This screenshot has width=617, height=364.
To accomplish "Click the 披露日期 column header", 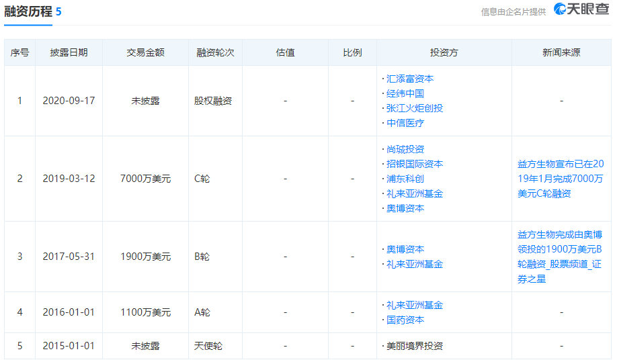I will [x=69, y=52].
